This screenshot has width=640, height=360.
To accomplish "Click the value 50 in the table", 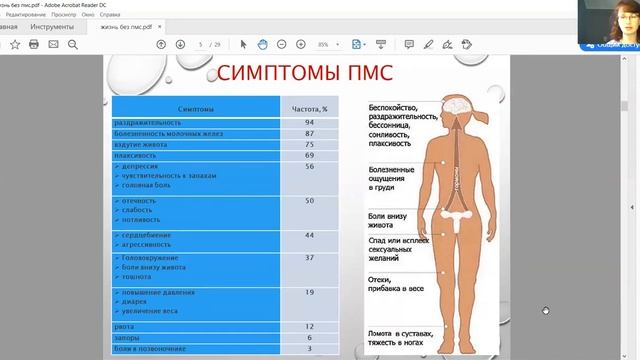I will (309, 201).
